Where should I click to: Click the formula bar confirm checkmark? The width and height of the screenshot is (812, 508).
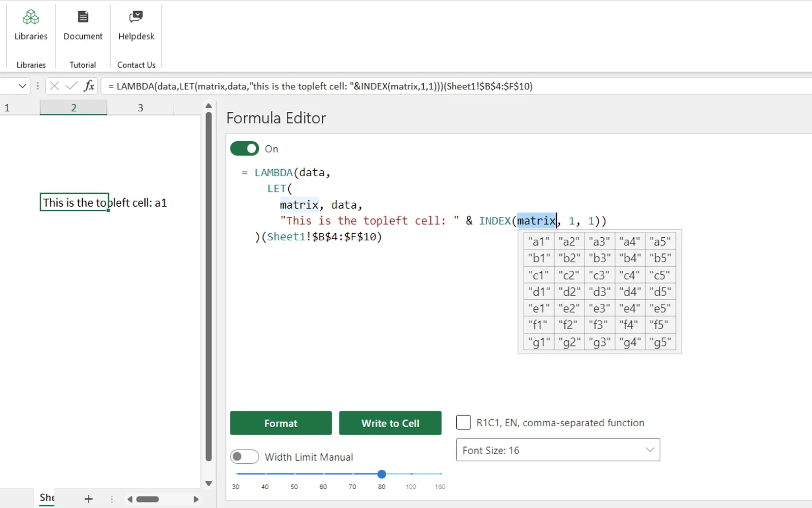(x=72, y=86)
